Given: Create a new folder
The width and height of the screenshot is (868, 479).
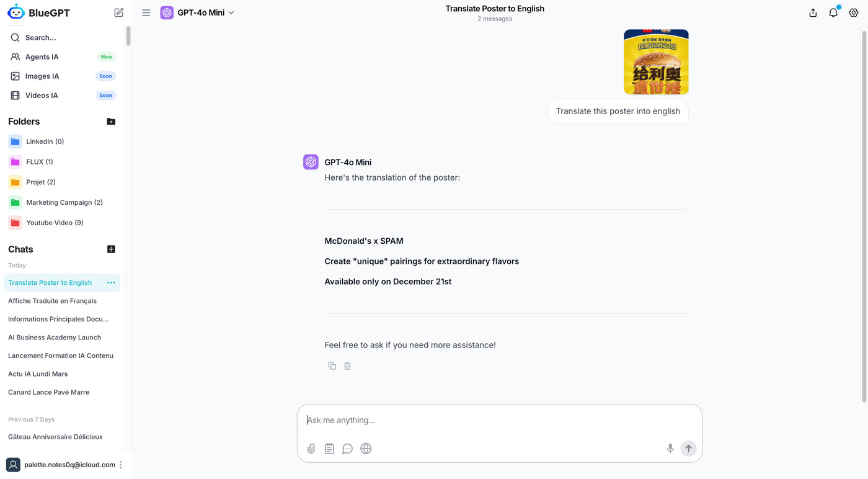Looking at the screenshot, I should [x=111, y=122].
